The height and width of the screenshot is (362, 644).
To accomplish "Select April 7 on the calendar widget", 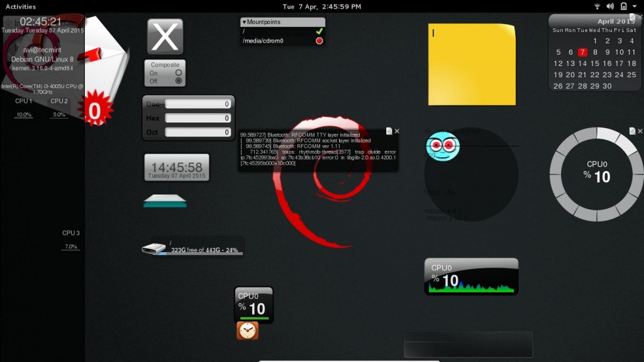I will tap(584, 52).
